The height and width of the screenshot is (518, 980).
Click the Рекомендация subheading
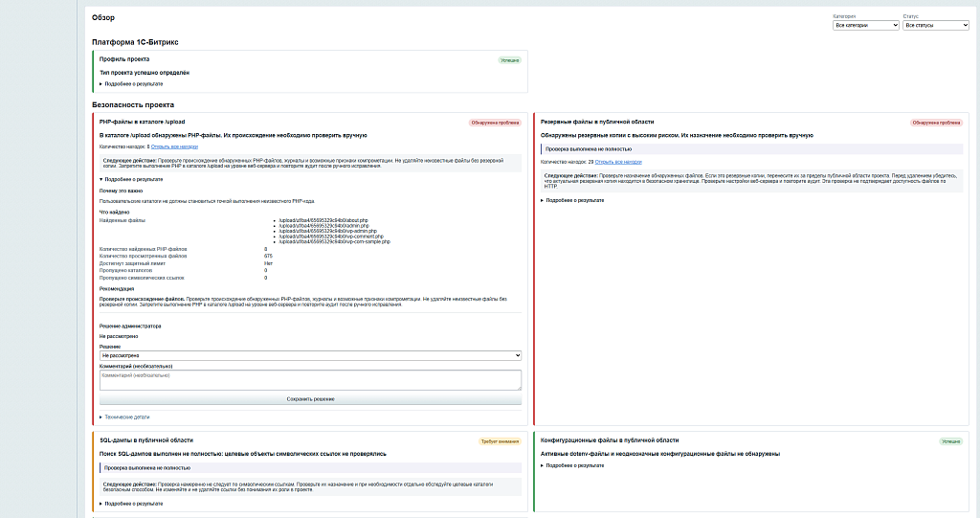pyautogui.click(x=117, y=289)
